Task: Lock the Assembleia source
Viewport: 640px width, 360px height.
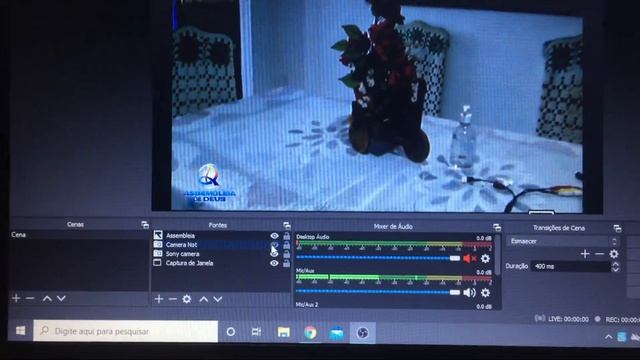Action: (x=287, y=236)
